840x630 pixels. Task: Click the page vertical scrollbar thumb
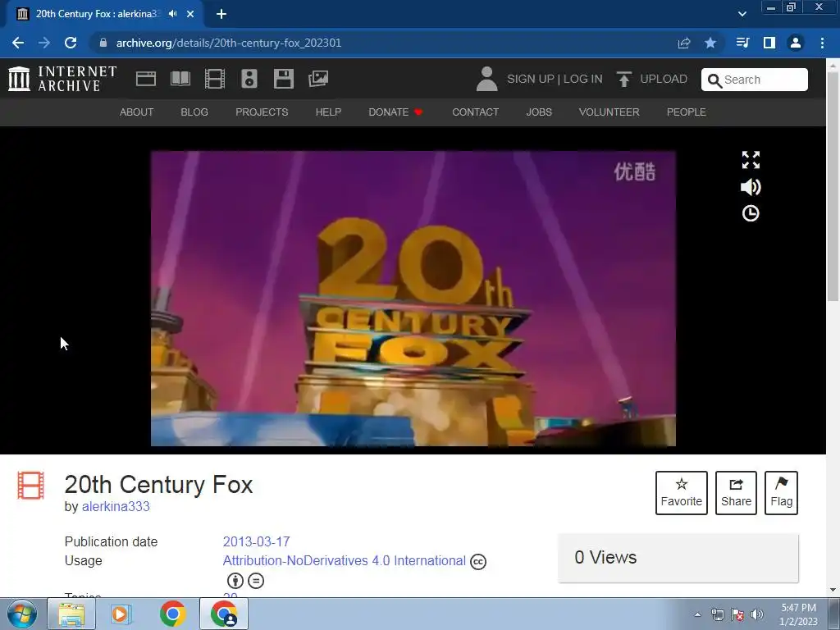833,186
